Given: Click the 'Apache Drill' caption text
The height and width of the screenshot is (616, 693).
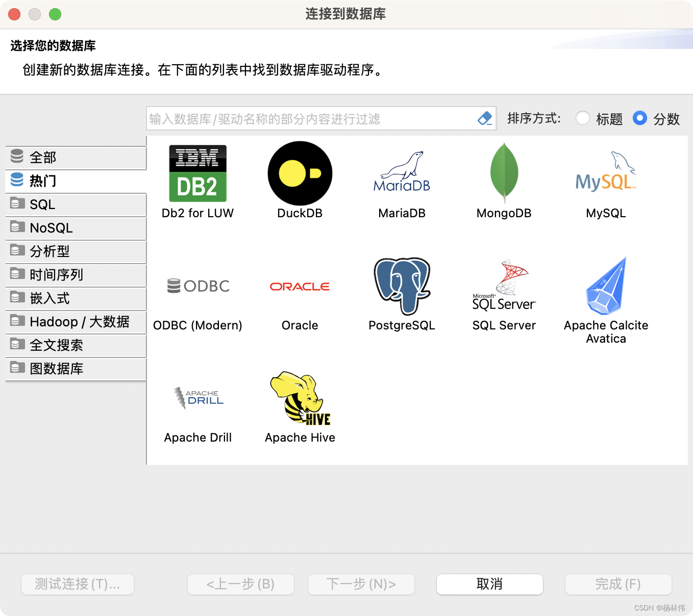Looking at the screenshot, I should coord(198,438).
